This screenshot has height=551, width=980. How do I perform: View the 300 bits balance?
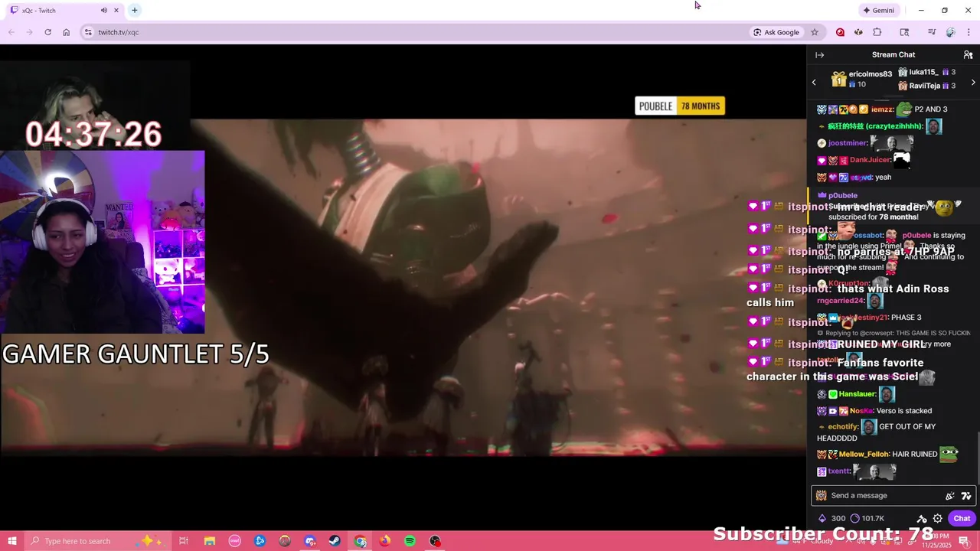pos(832,518)
